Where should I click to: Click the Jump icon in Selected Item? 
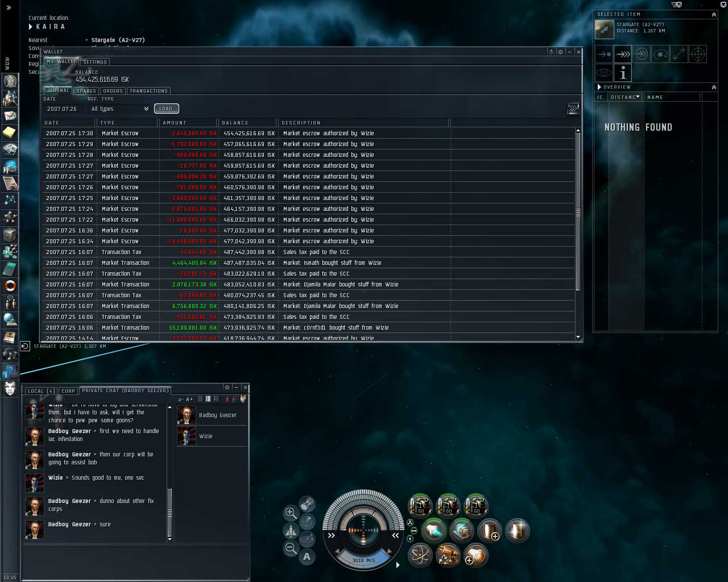click(642, 54)
